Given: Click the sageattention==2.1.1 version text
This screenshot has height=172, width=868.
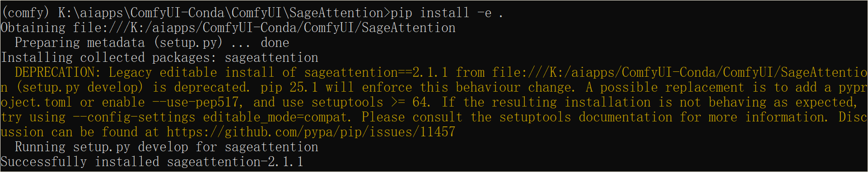Looking at the screenshot, I should coord(376,73).
